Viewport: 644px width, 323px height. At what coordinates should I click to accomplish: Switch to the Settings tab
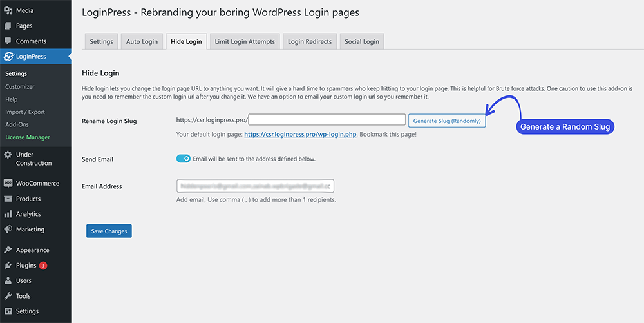pyautogui.click(x=102, y=41)
